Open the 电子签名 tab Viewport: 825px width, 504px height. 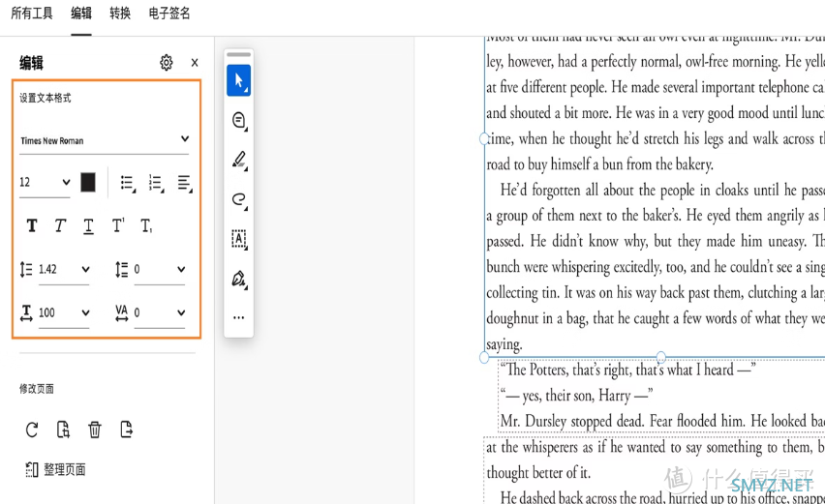click(x=168, y=14)
